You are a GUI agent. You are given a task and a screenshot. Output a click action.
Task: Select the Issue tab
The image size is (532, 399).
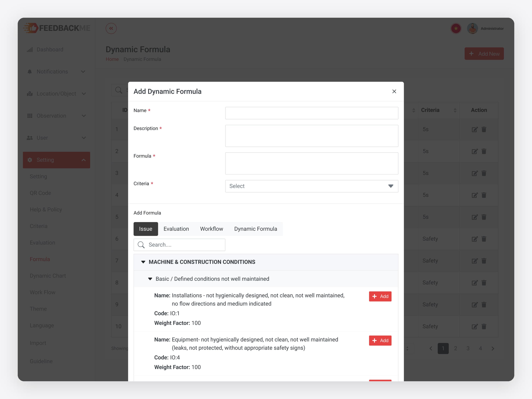coord(146,229)
